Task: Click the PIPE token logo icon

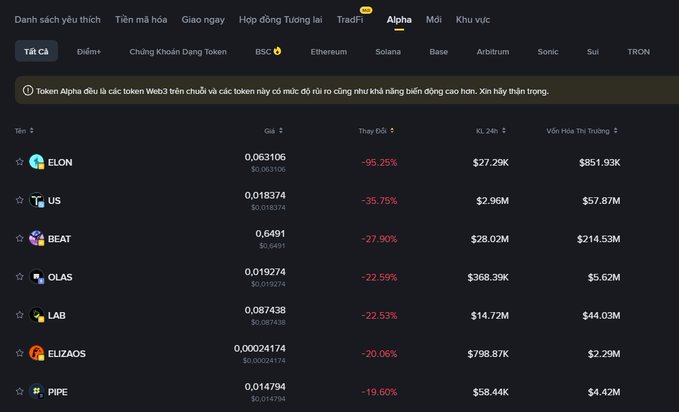Action: [x=36, y=392]
